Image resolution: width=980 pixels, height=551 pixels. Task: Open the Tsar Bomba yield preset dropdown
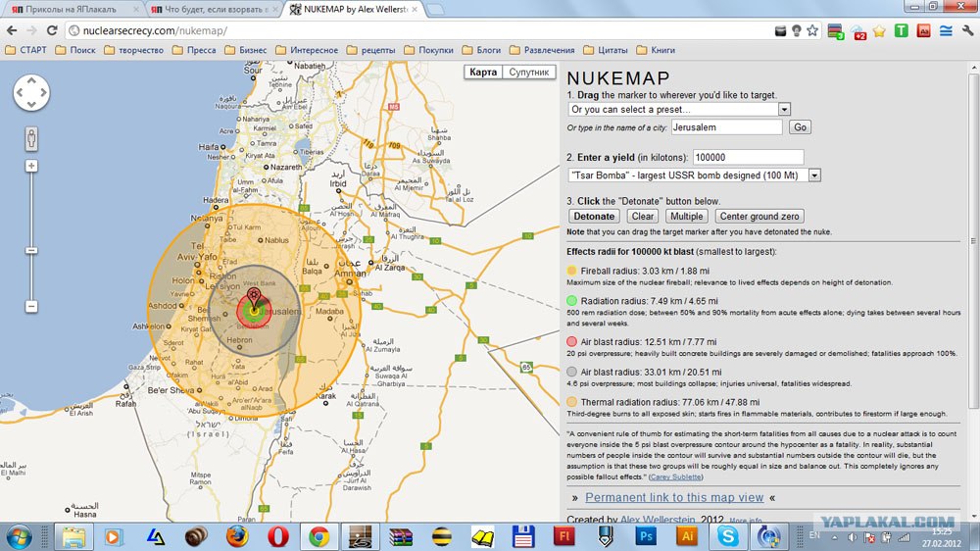tap(814, 175)
